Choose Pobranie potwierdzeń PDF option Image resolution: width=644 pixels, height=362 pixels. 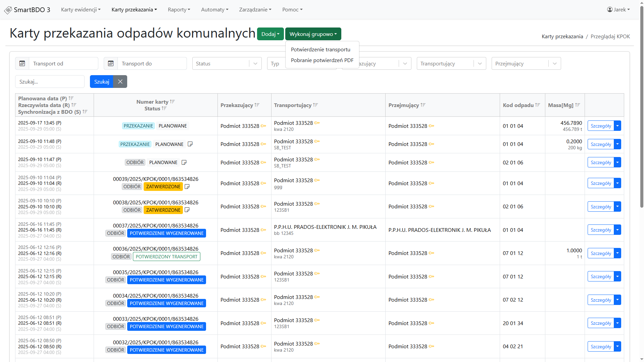[322, 60]
